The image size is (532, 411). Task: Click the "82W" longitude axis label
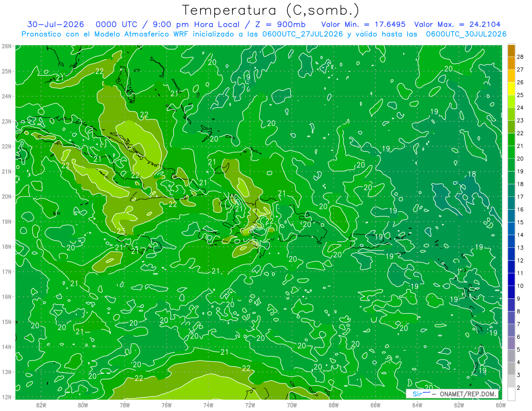coord(41,405)
